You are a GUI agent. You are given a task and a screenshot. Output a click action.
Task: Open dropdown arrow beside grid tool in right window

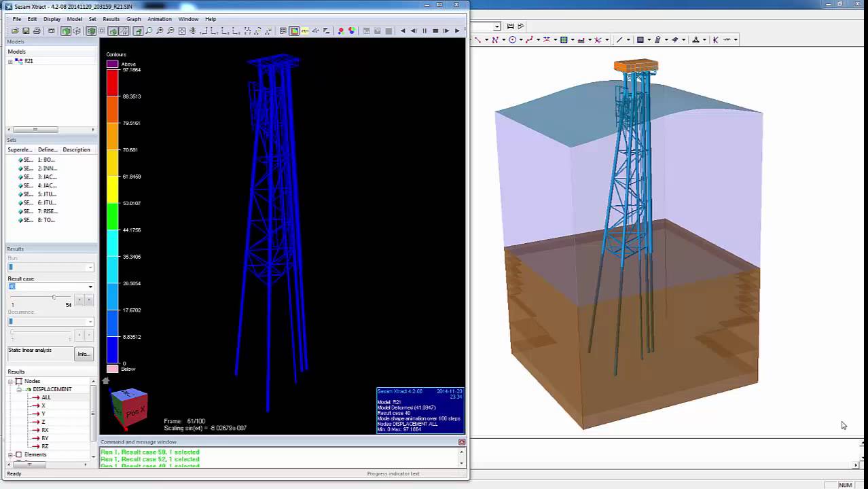[x=573, y=40]
